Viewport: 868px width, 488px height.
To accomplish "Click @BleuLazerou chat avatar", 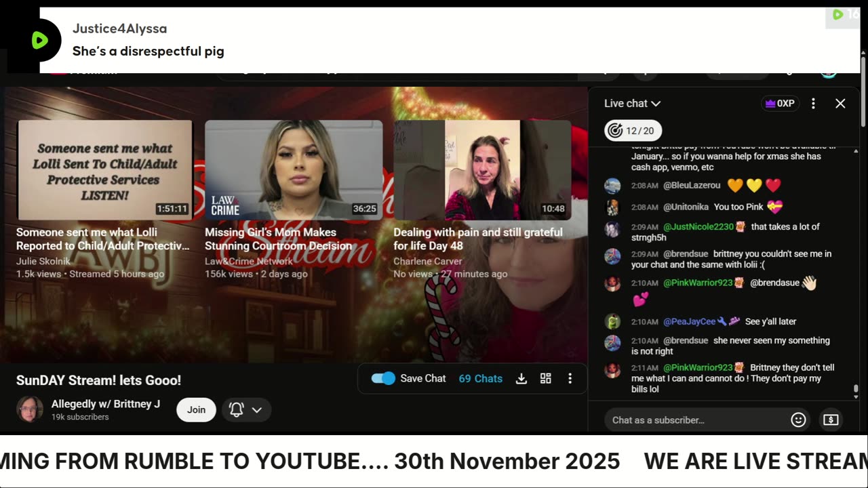I will tap(612, 186).
